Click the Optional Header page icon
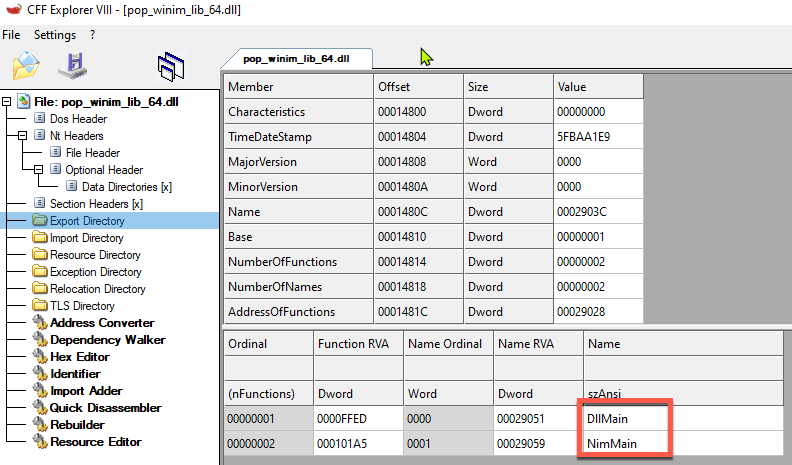 (x=56, y=169)
